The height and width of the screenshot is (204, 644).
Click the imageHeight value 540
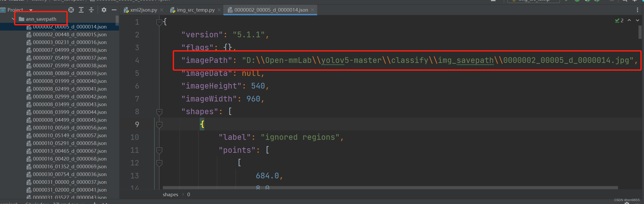pyautogui.click(x=258, y=86)
